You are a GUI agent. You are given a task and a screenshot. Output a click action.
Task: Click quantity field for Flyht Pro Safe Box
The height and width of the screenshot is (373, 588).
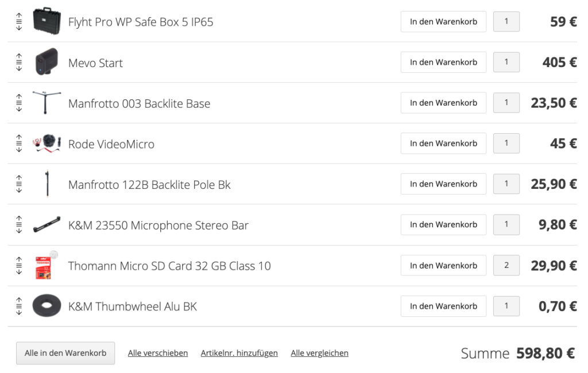pyautogui.click(x=506, y=22)
